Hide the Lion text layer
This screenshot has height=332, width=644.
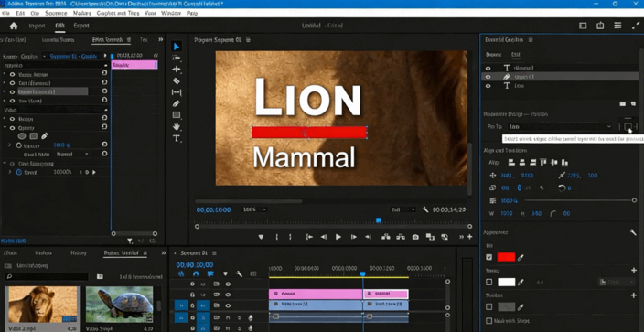488,86
